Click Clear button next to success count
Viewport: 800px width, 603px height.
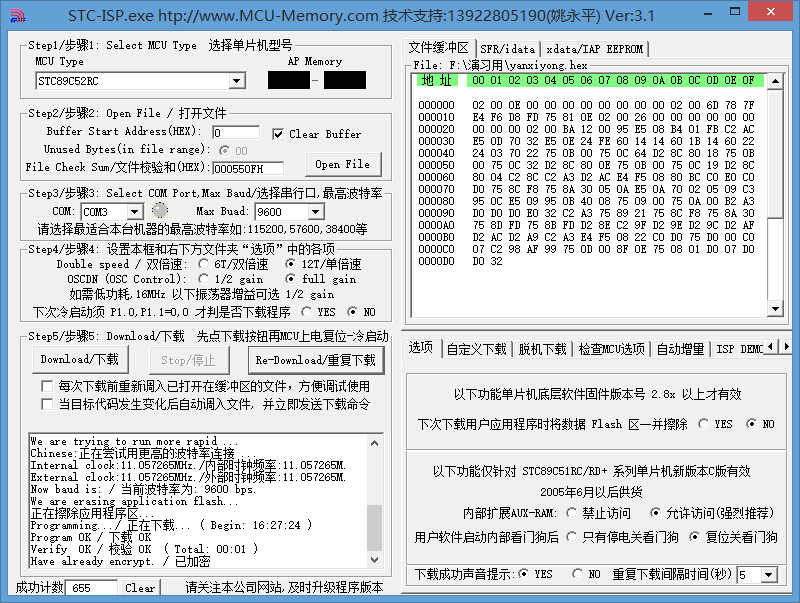point(140,588)
